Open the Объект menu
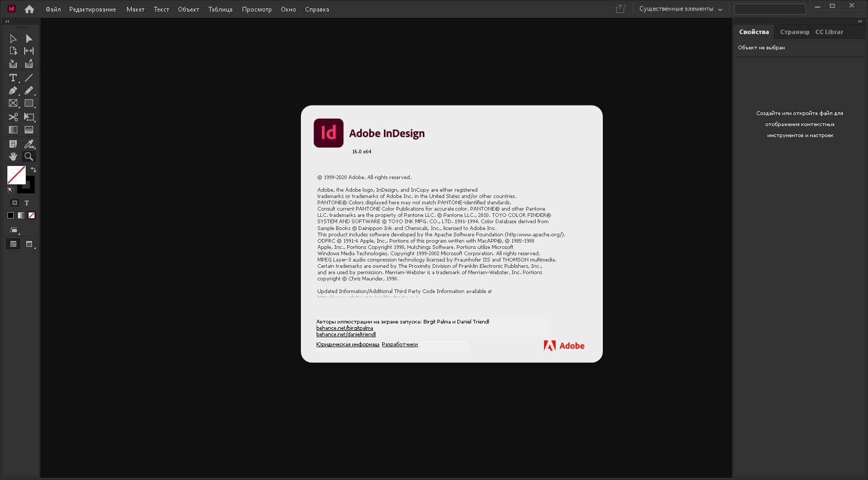The image size is (868, 480). [189, 9]
